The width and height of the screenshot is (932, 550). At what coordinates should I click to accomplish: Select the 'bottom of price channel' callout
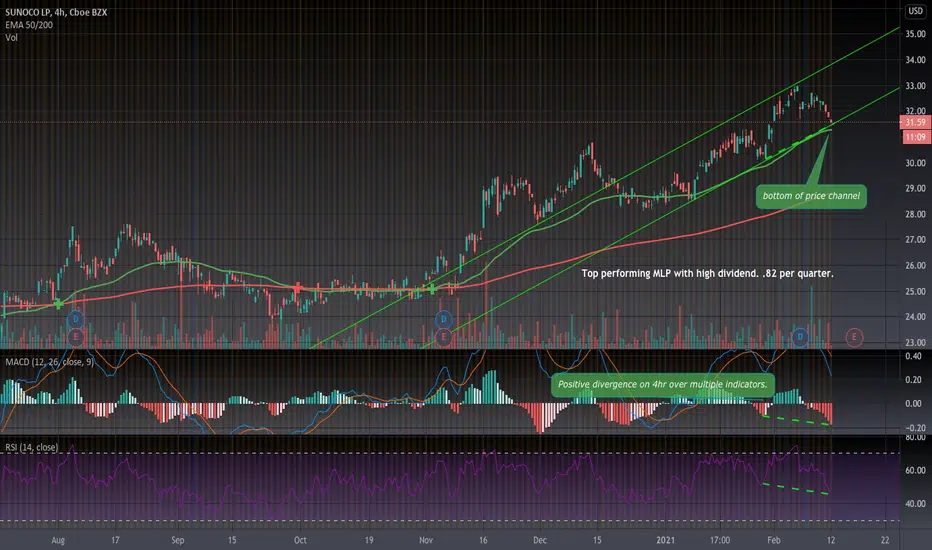[x=811, y=196]
